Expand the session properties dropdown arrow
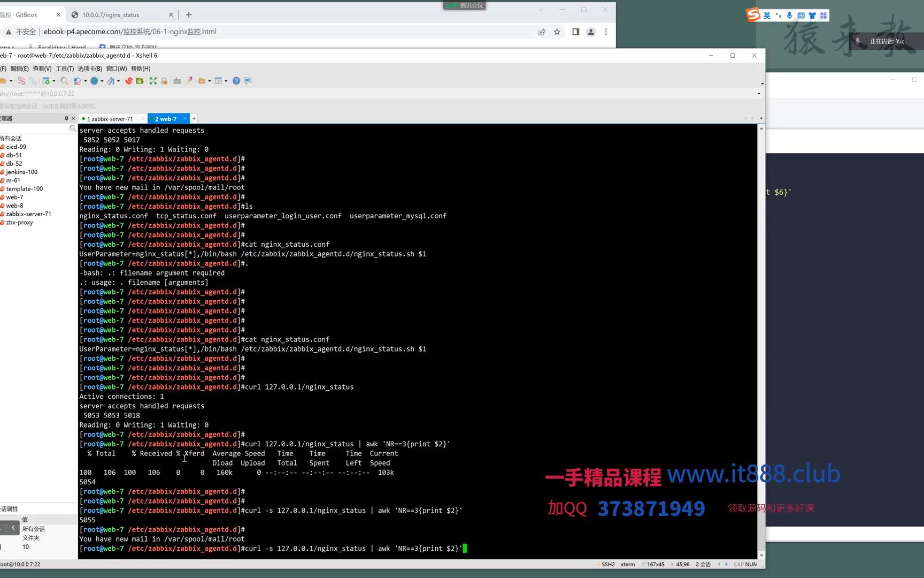 pyautogui.click(x=53, y=81)
